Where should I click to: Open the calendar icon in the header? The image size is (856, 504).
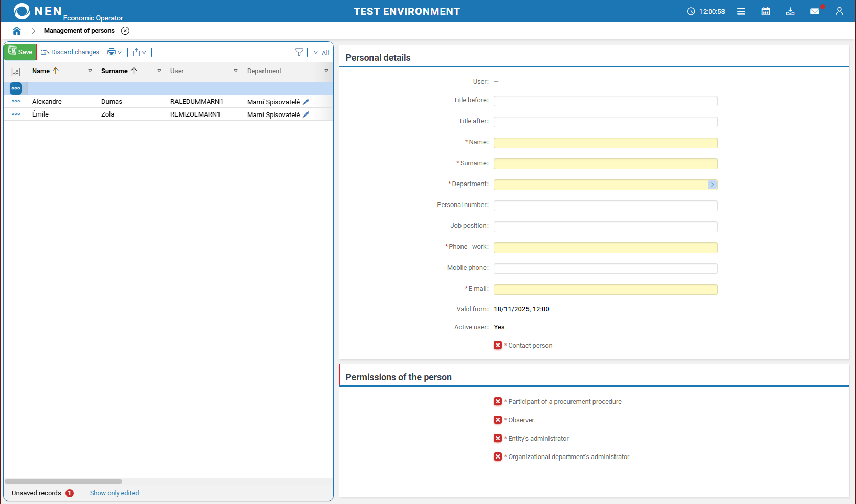click(x=766, y=11)
